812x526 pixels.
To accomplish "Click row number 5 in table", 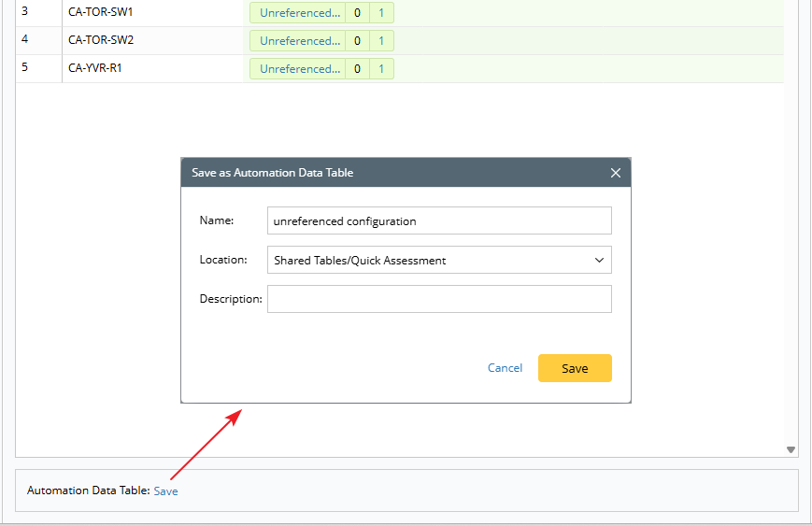I will (25, 68).
